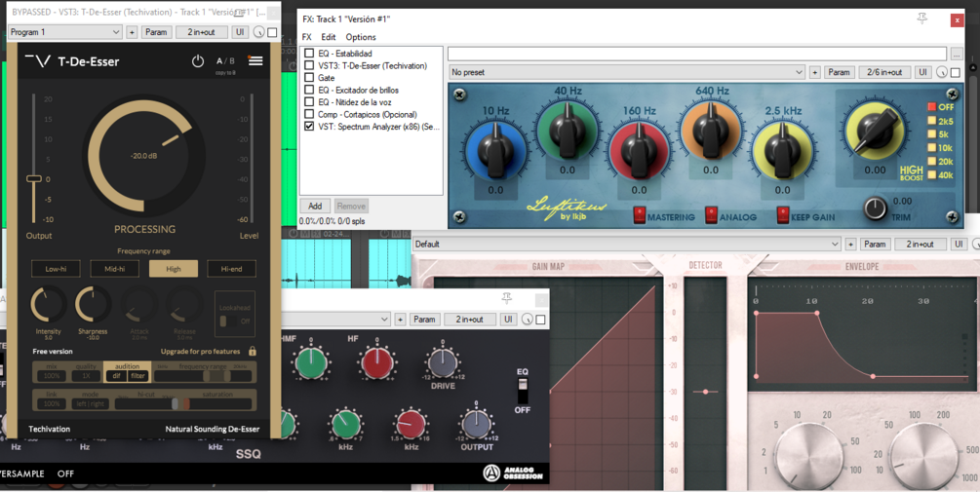Click the Luftikus TRIM knob
980x492 pixels.
click(x=875, y=208)
